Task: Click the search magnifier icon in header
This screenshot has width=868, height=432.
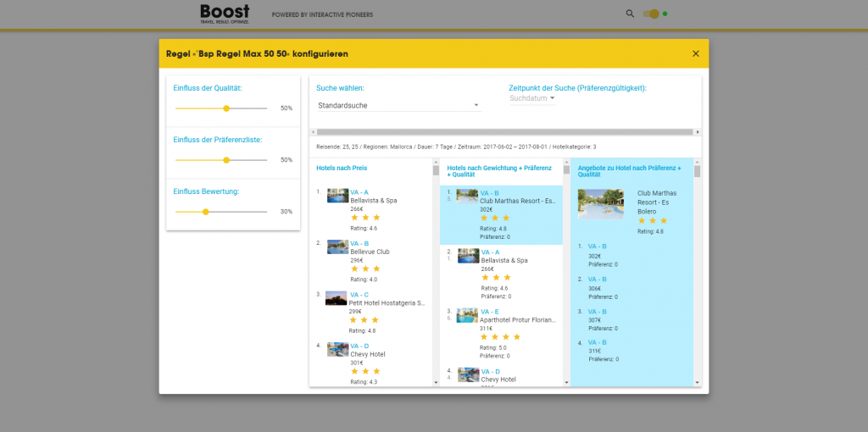Action: coord(630,14)
